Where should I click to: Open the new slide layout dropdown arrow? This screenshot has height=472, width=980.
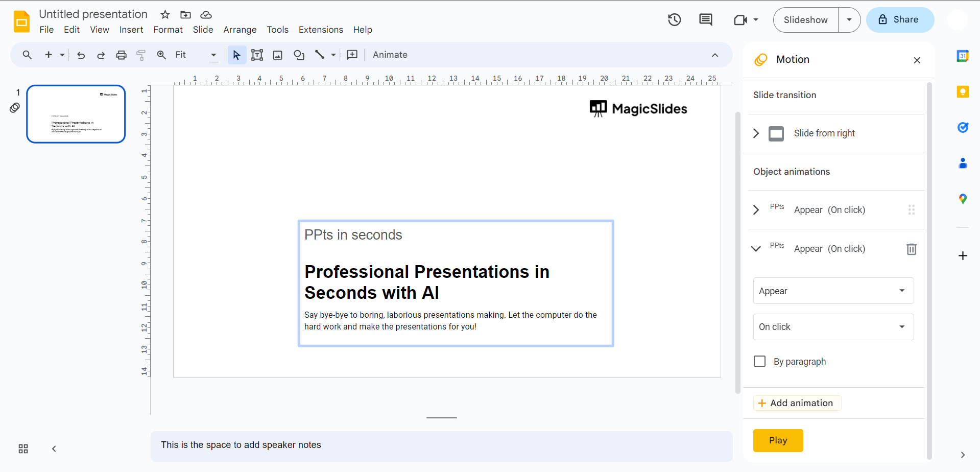pos(62,55)
